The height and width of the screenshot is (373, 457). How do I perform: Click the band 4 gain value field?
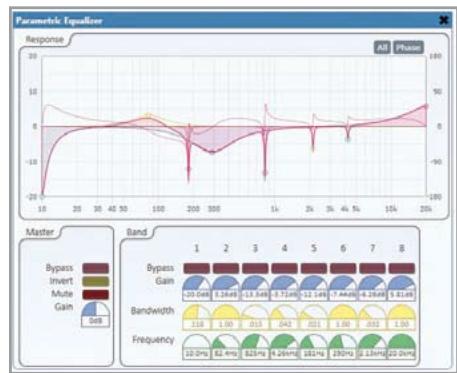[285, 295]
